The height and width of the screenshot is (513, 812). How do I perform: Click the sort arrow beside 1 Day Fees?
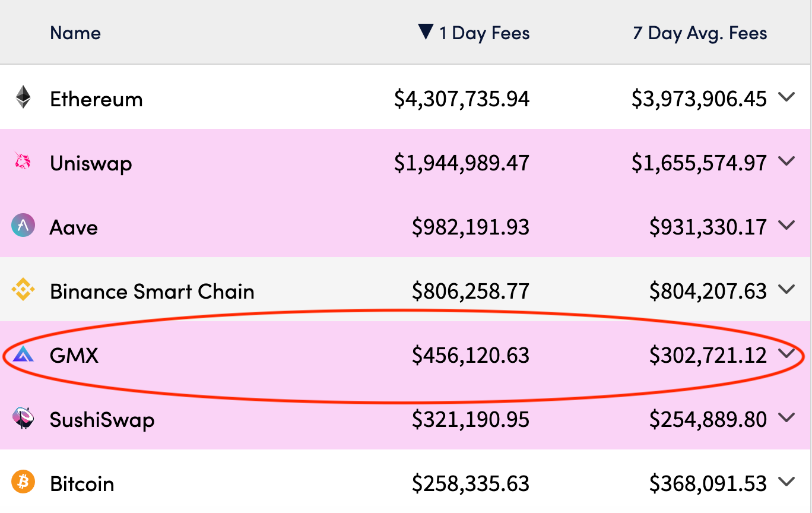point(426,32)
